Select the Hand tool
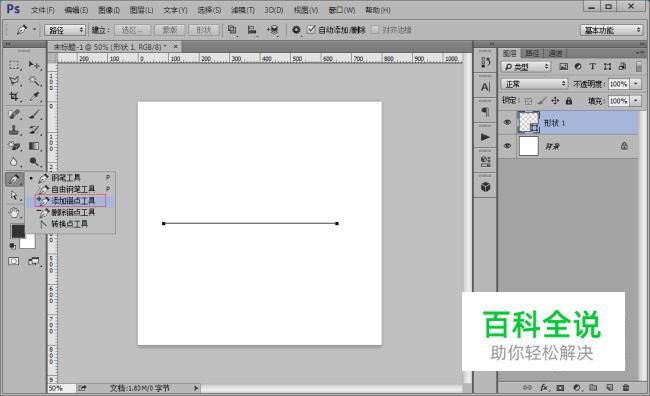 (14, 213)
